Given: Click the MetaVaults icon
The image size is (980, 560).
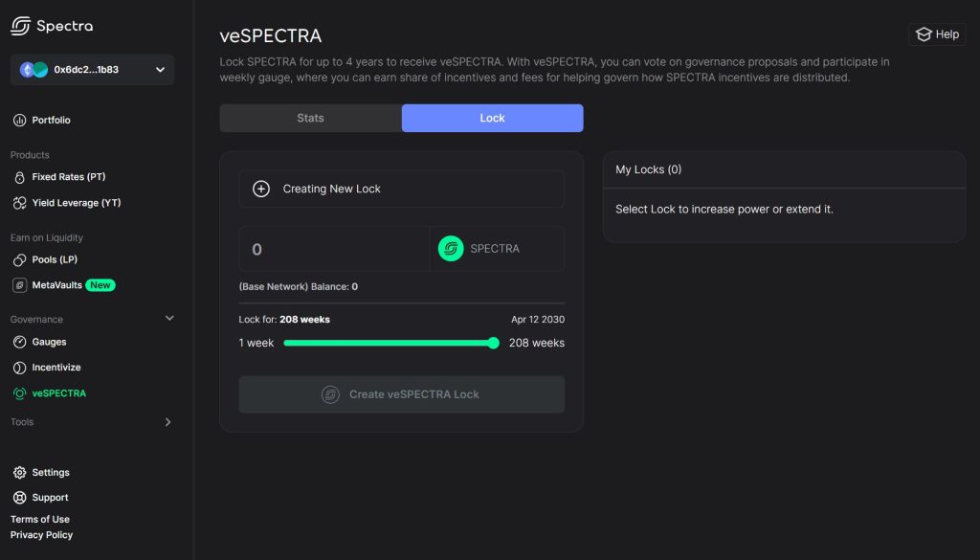Looking at the screenshot, I should (x=19, y=285).
